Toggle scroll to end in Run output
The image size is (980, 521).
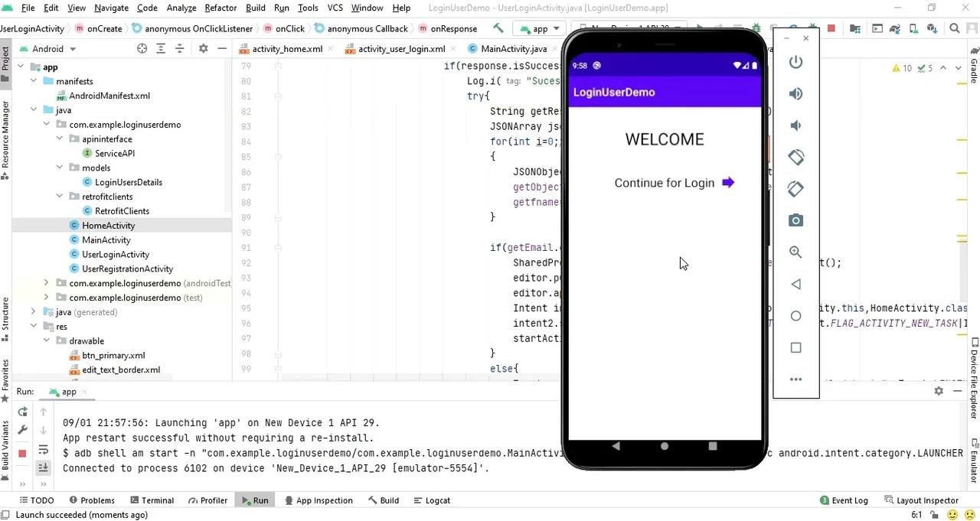click(44, 467)
